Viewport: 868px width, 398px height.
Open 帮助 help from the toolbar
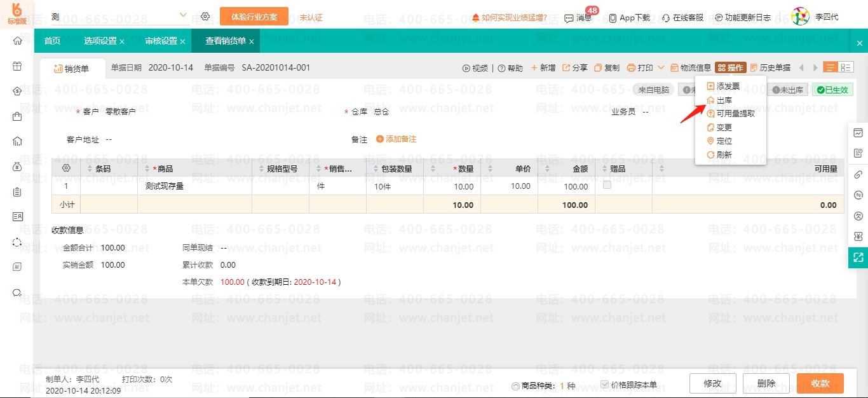(510, 68)
